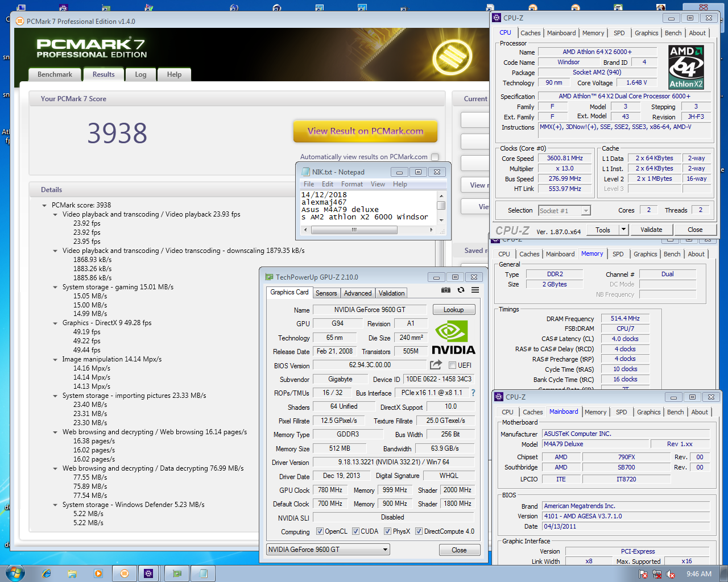Switch to CPU-Z via taskbar icon
Viewport: 728px width, 582px height.
tap(148, 573)
